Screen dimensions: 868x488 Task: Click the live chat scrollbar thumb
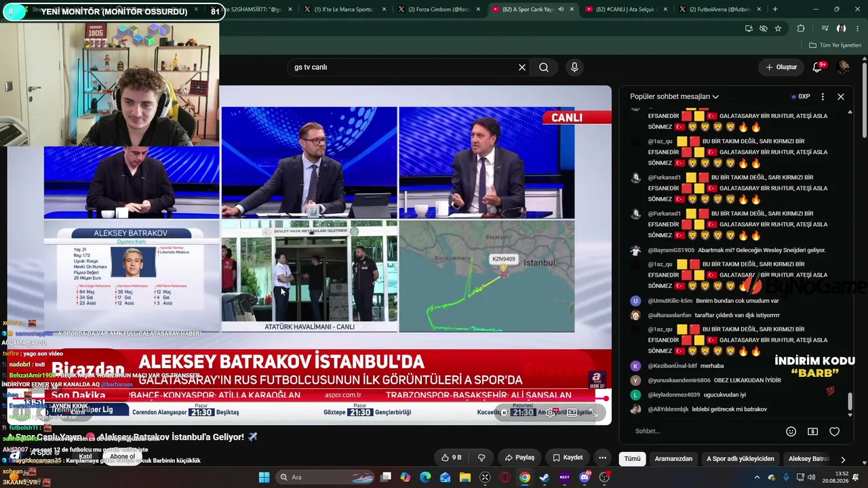pos(850,401)
